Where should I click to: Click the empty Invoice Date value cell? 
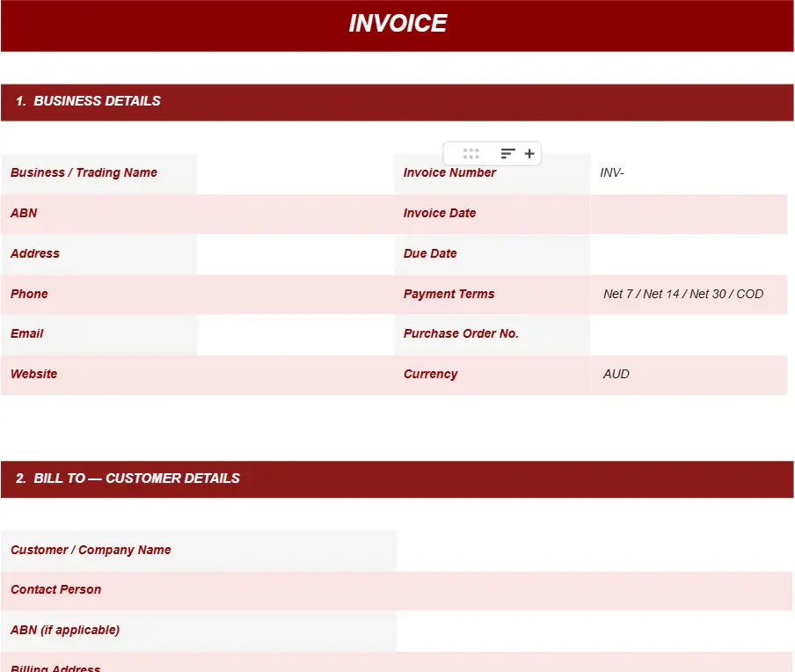(x=689, y=214)
